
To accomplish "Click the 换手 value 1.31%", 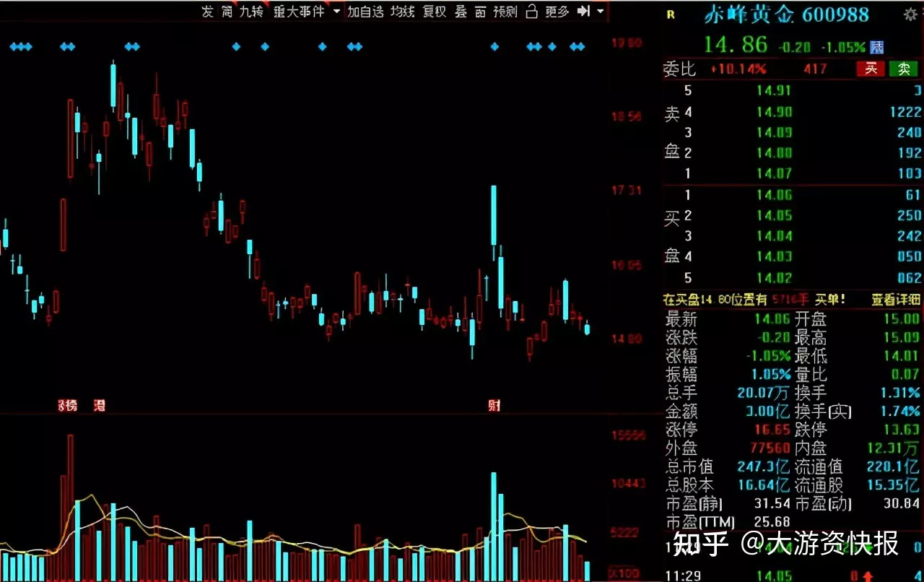I will click(x=901, y=393).
